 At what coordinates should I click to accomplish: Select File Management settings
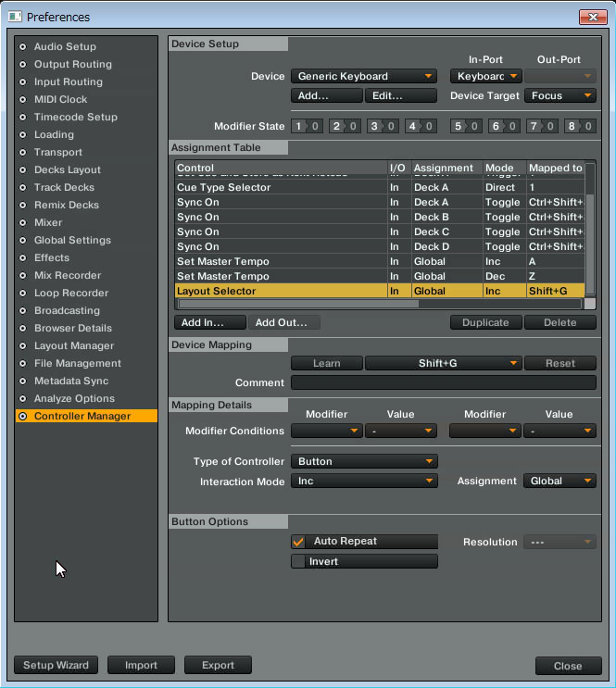point(78,363)
